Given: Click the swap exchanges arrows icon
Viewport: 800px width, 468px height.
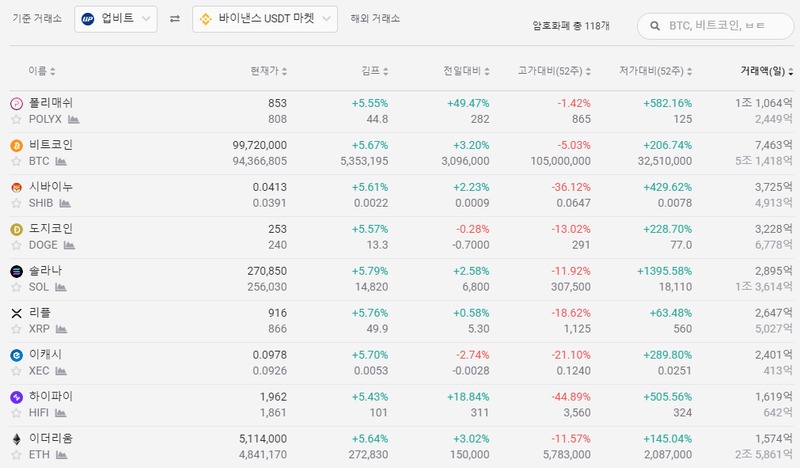Looking at the screenshot, I should 174,19.
